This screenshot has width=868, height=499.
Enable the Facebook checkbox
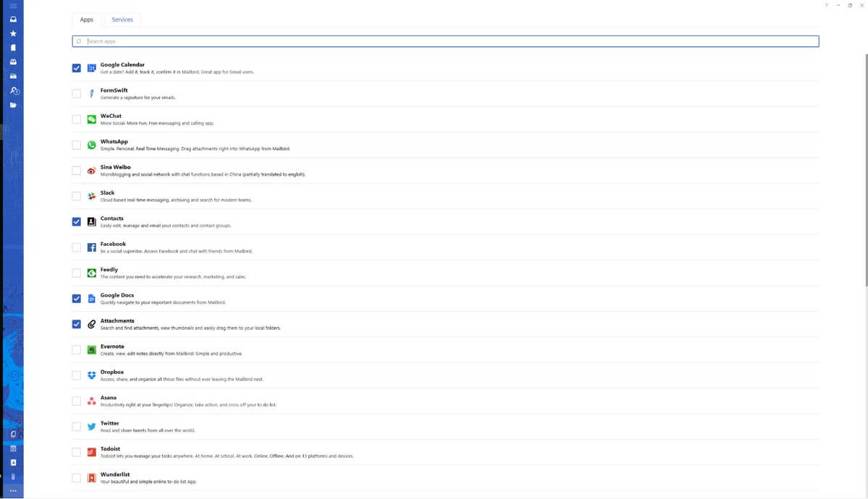click(77, 247)
